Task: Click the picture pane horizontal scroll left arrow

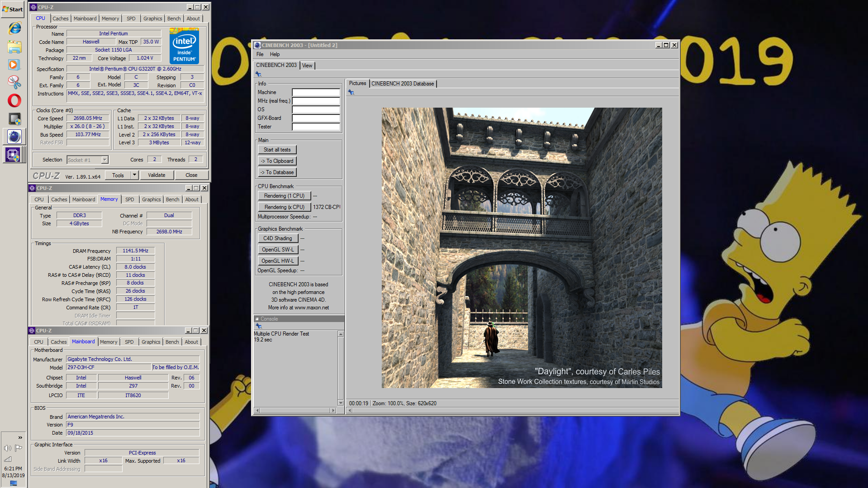Action: click(x=349, y=411)
